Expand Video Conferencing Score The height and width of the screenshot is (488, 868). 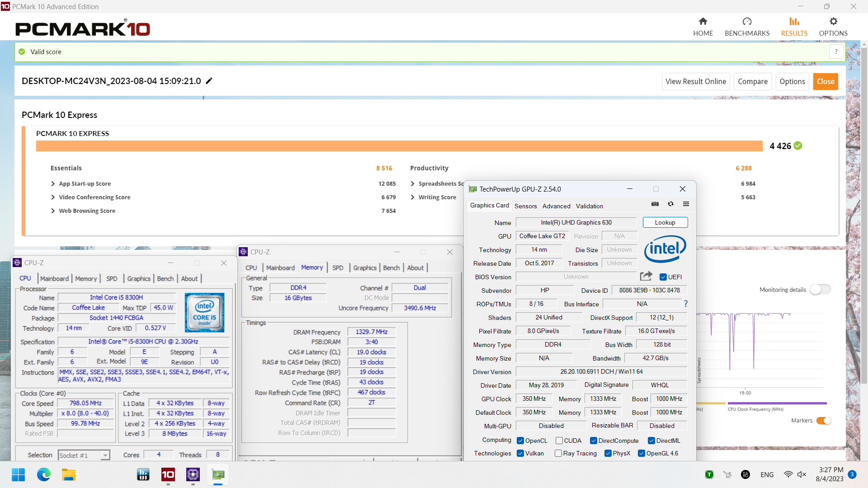53,197
